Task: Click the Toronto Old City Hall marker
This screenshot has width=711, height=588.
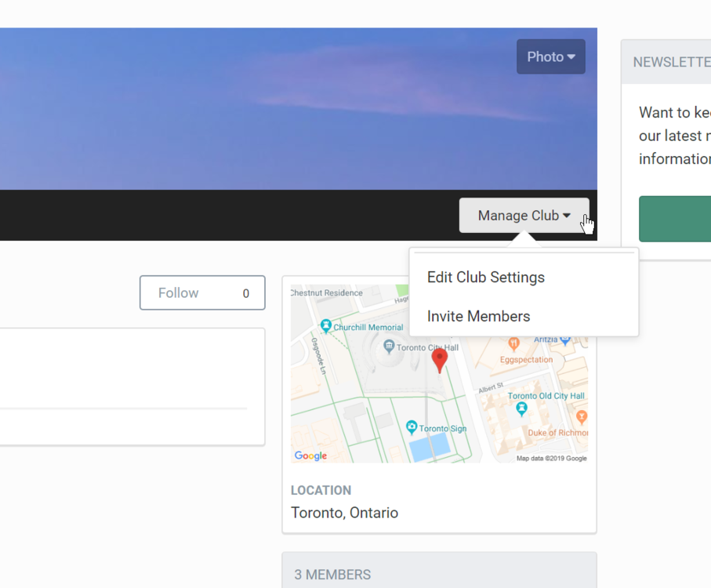Action: tap(522, 408)
